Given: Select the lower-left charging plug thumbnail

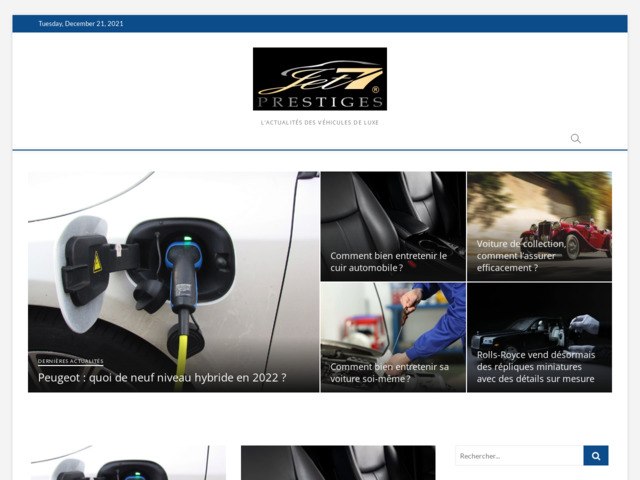Looking at the screenshot, I should (127, 464).
